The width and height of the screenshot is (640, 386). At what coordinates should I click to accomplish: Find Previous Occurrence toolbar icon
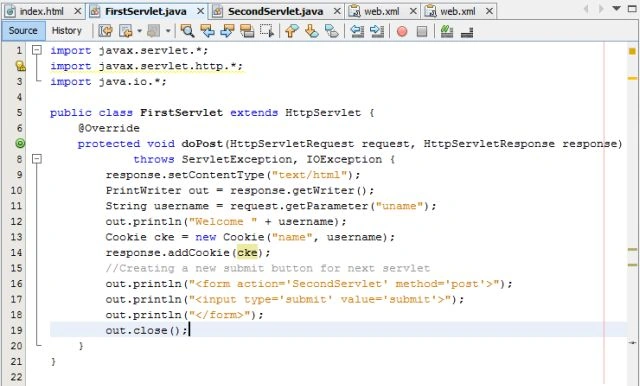pos(207,31)
